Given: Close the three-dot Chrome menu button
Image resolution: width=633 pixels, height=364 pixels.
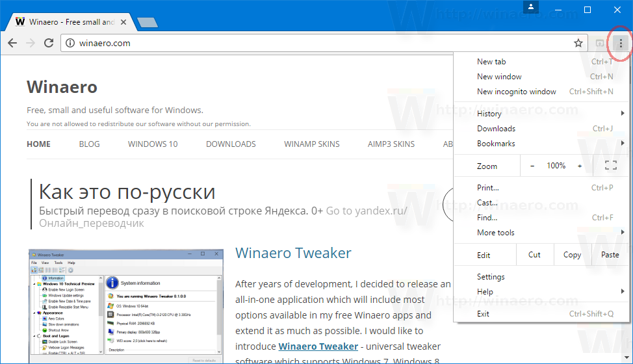Looking at the screenshot, I should pos(621,43).
